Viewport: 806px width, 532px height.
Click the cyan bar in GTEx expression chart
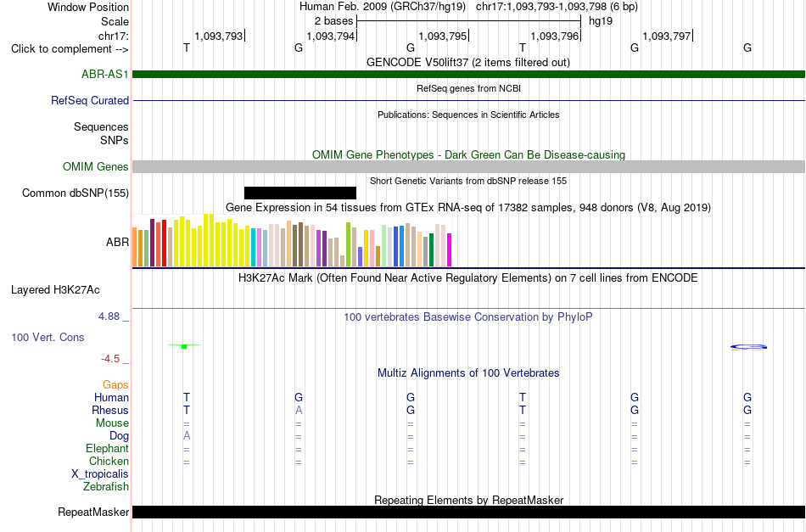pyautogui.click(x=254, y=247)
